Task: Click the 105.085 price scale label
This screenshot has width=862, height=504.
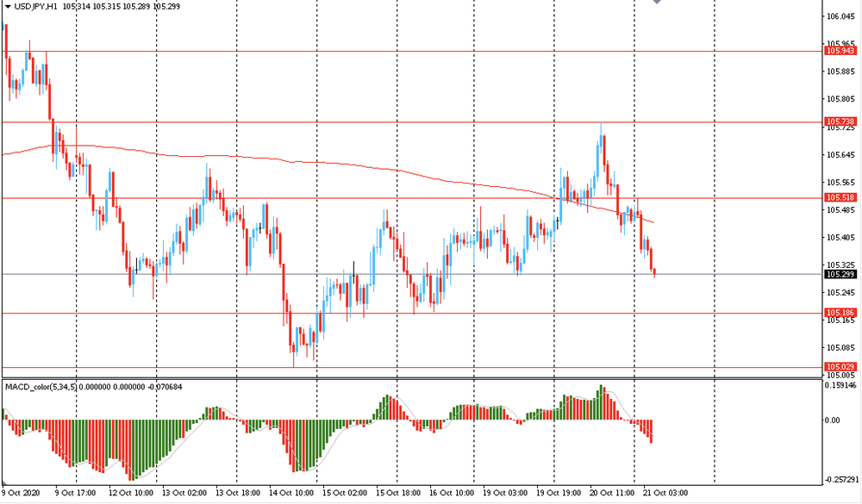Action: (841, 347)
